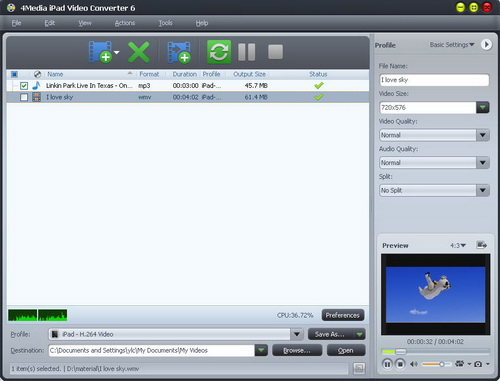The image size is (500, 381).
Task: Click the round arrow button beside Basic Settings
Action: [x=486, y=44]
